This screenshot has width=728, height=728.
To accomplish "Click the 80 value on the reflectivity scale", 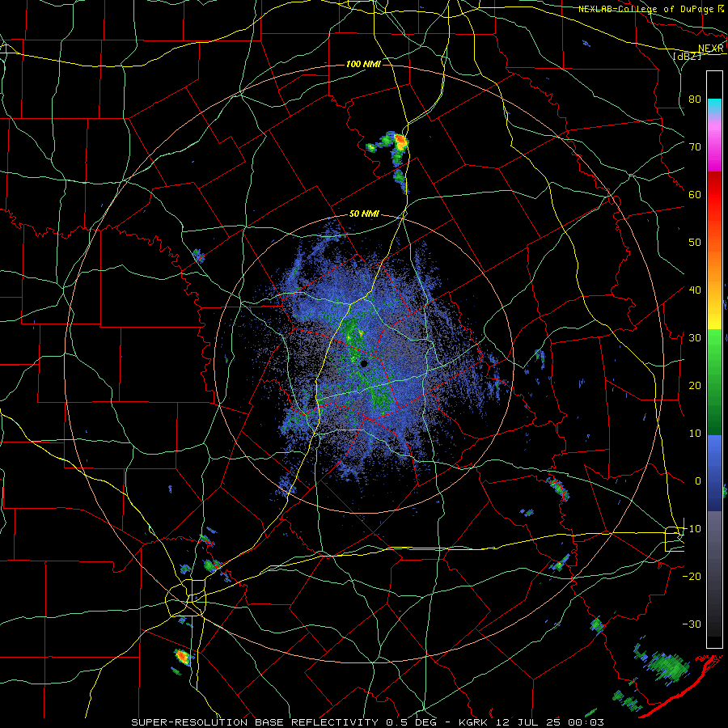I will pos(695,99).
